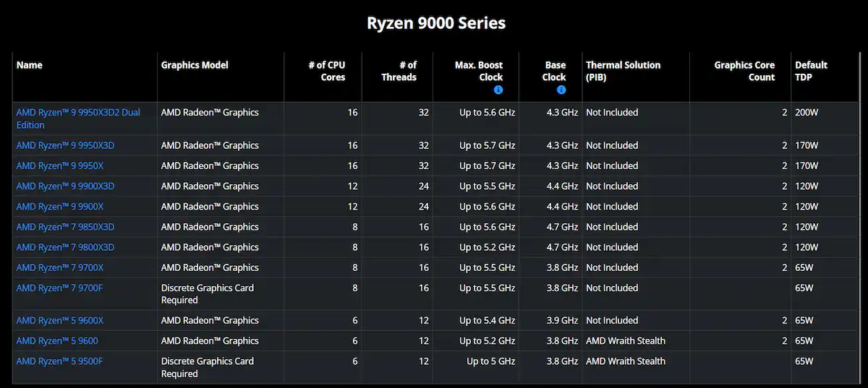Open the AMD Ryzen 7 9700F link

(60, 288)
